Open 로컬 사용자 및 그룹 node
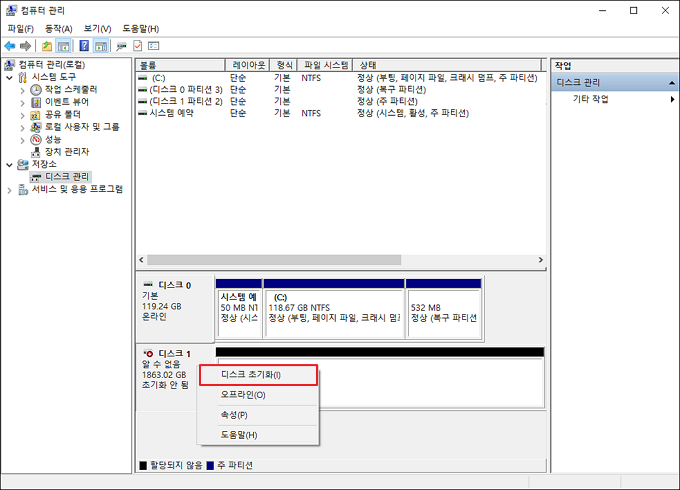This screenshot has height=490, width=680. click(x=82, y=127)
